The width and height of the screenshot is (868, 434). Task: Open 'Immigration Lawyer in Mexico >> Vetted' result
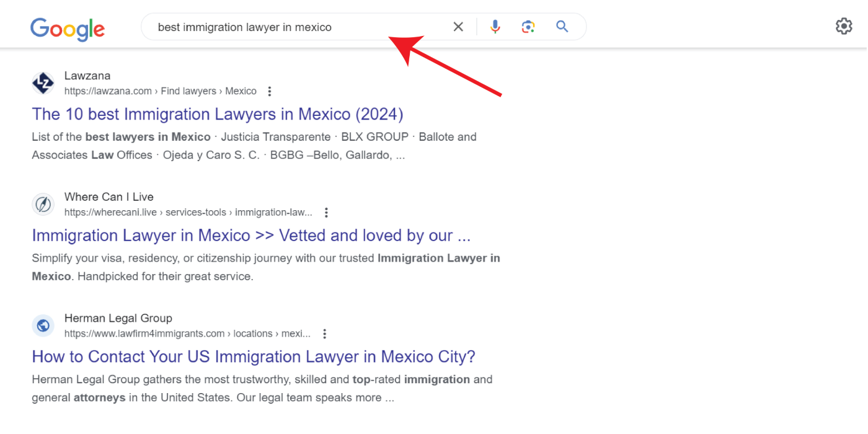pyautogui.click(x=251, y=236)
